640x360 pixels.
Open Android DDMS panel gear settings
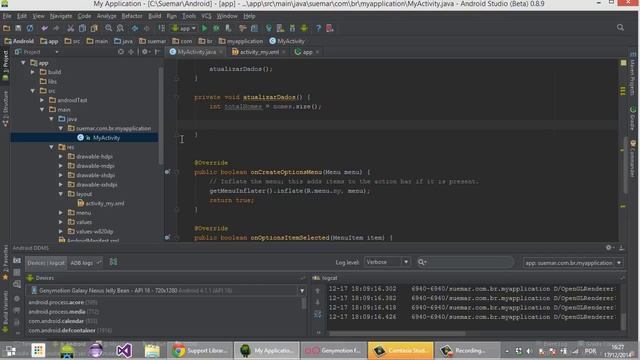609,247
